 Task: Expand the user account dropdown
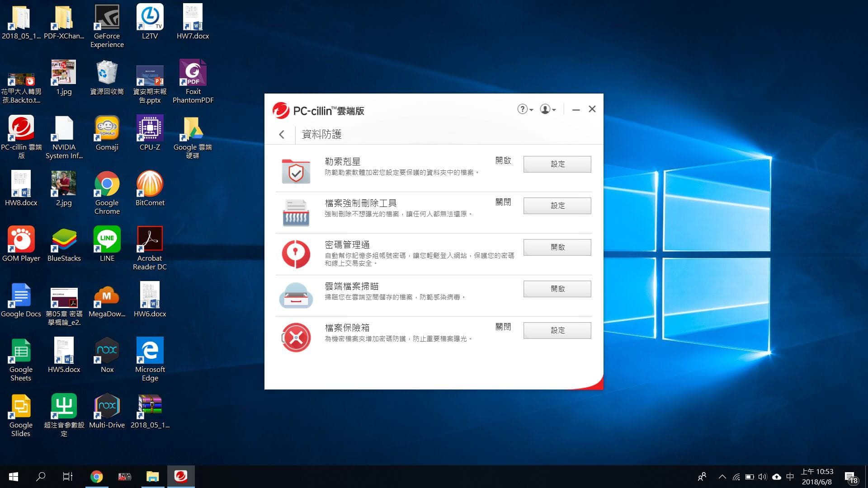point(548,109)
